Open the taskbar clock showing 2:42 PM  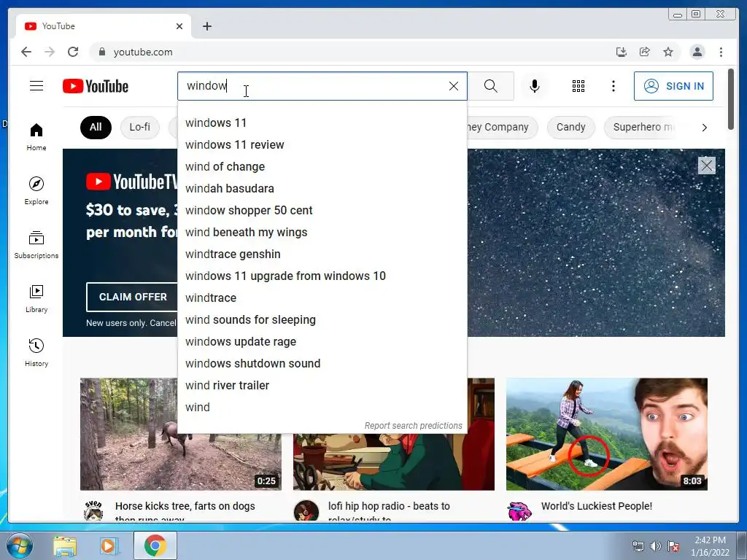click(710, 546)
